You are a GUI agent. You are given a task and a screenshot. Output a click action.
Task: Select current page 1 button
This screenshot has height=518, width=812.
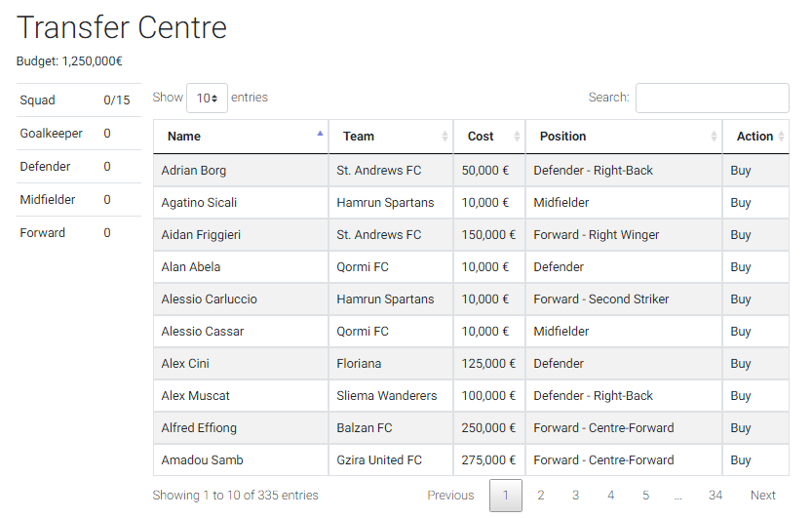point(506,496)
